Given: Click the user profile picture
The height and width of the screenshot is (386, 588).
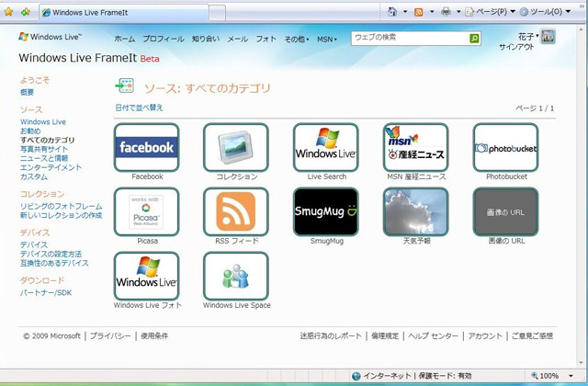Looking at the screenshot, I should tap(548, 37).
